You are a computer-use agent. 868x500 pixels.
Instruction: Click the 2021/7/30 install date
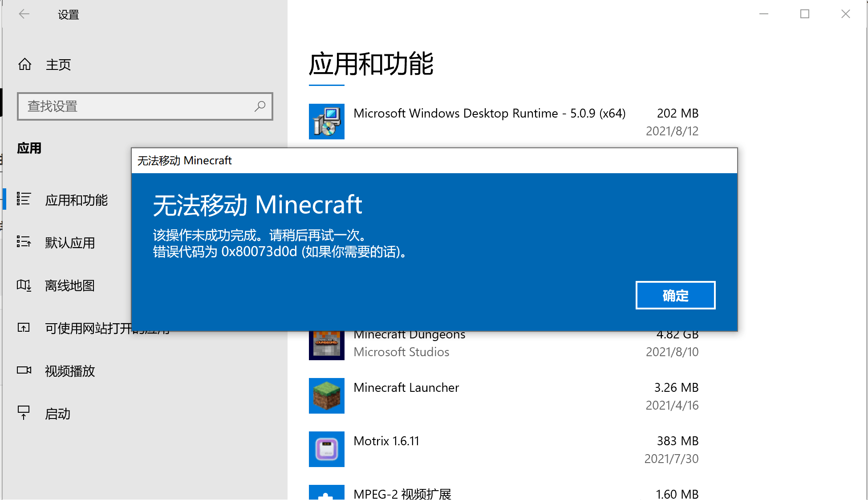(672, 459)
